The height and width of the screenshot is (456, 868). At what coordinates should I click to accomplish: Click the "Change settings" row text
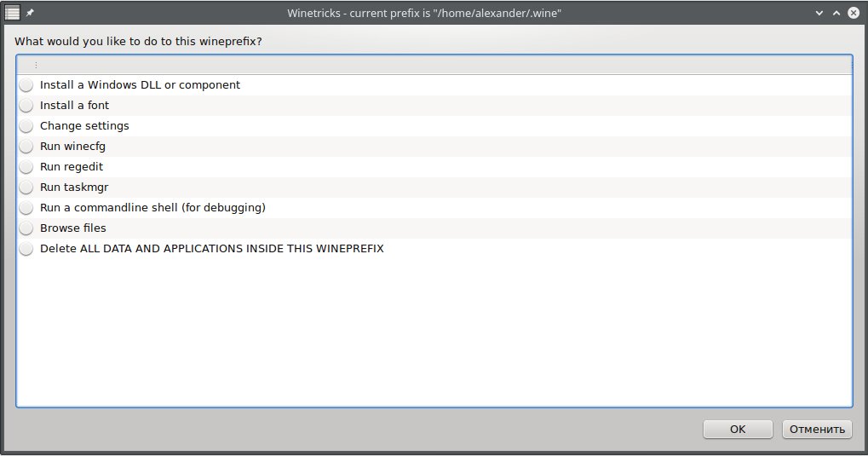click(84, 126)
